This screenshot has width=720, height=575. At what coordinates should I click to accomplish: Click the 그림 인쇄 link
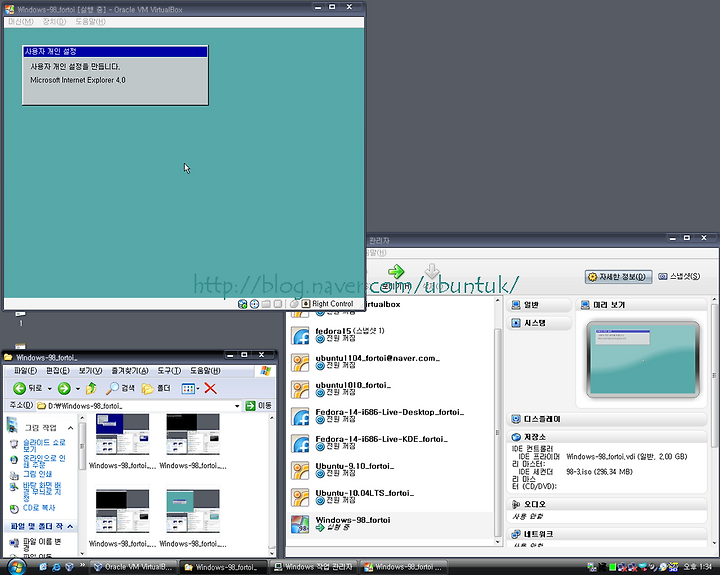click(37, 474)
